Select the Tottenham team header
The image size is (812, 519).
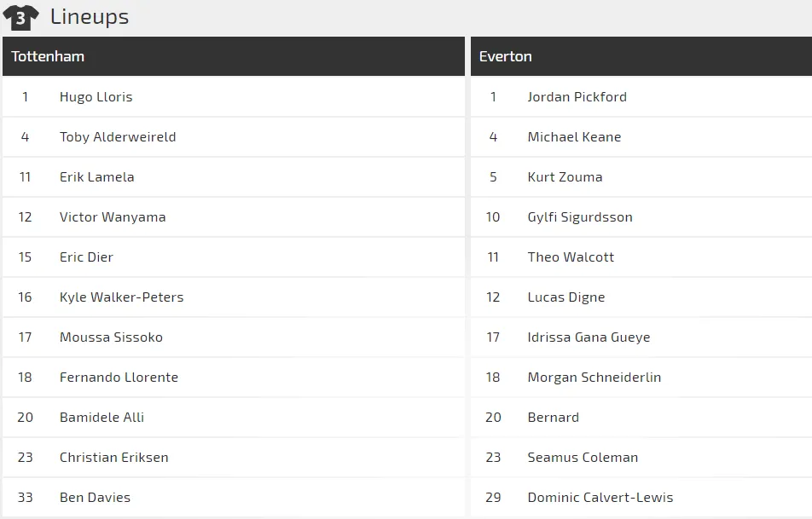(48, 56)
